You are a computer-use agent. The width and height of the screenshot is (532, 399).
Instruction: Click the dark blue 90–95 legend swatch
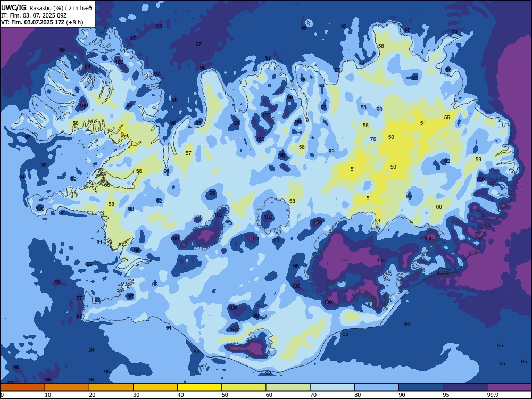point(421,387)
